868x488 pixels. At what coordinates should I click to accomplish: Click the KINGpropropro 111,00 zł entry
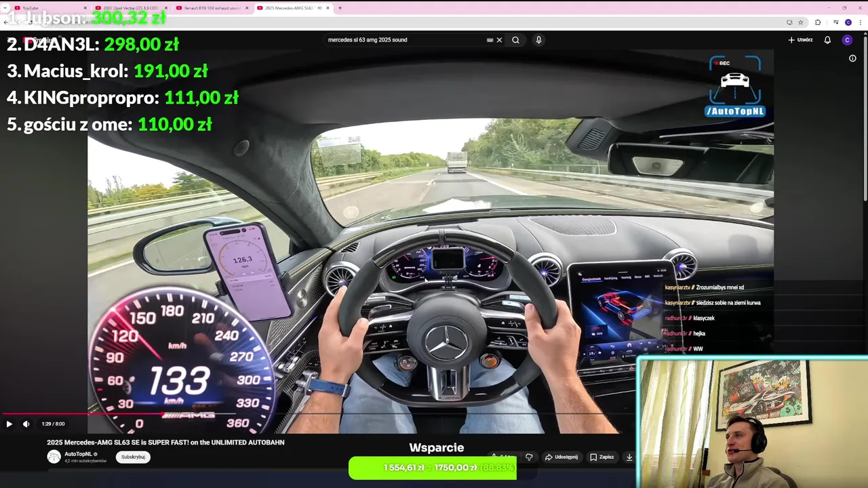click(123, 98)
